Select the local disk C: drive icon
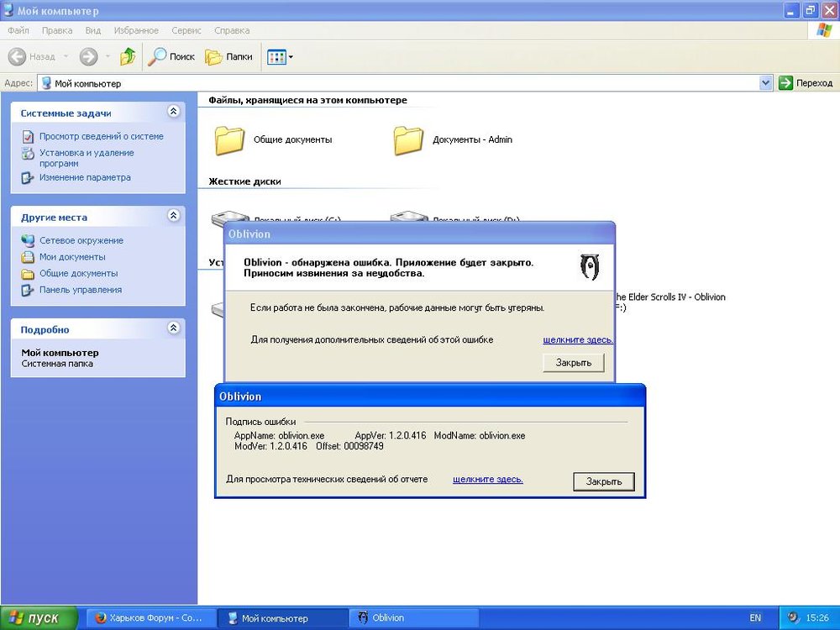 point(231,216)
